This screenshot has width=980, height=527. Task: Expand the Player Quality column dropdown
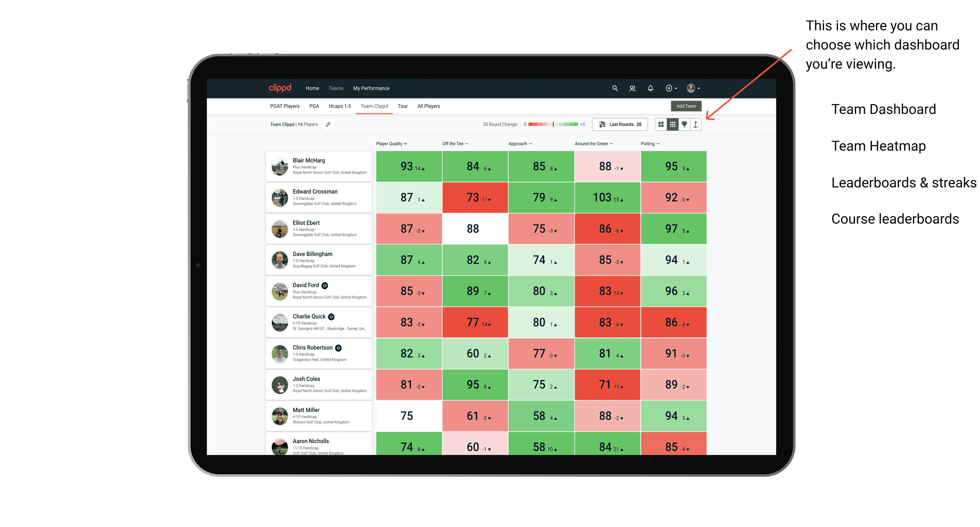pos(392,143)
